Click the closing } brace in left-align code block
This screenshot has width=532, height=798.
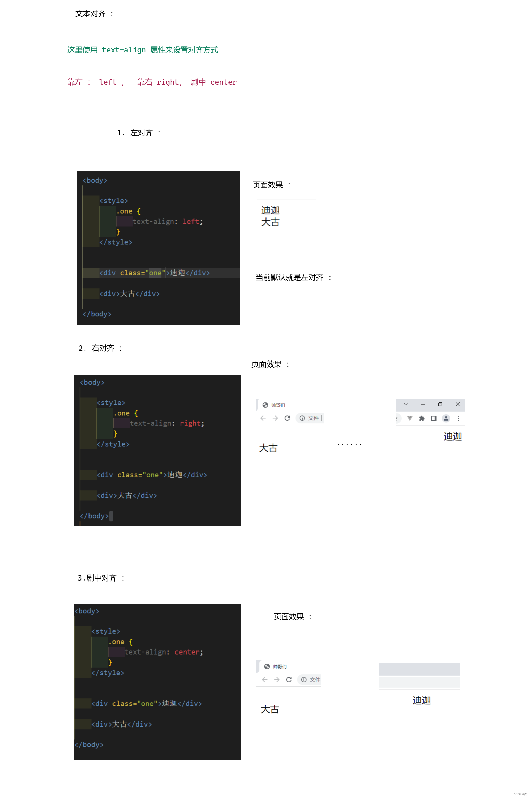coord(118,232)
